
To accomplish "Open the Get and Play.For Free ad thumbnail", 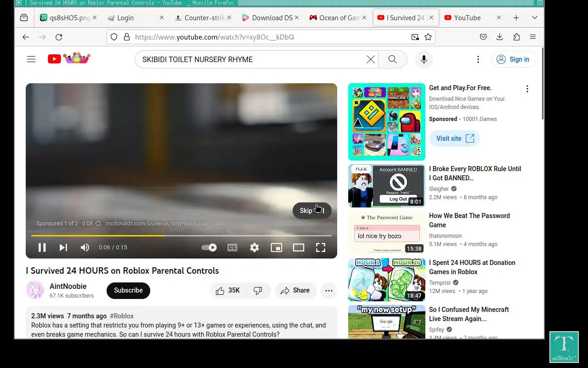I will pos(387,122).
